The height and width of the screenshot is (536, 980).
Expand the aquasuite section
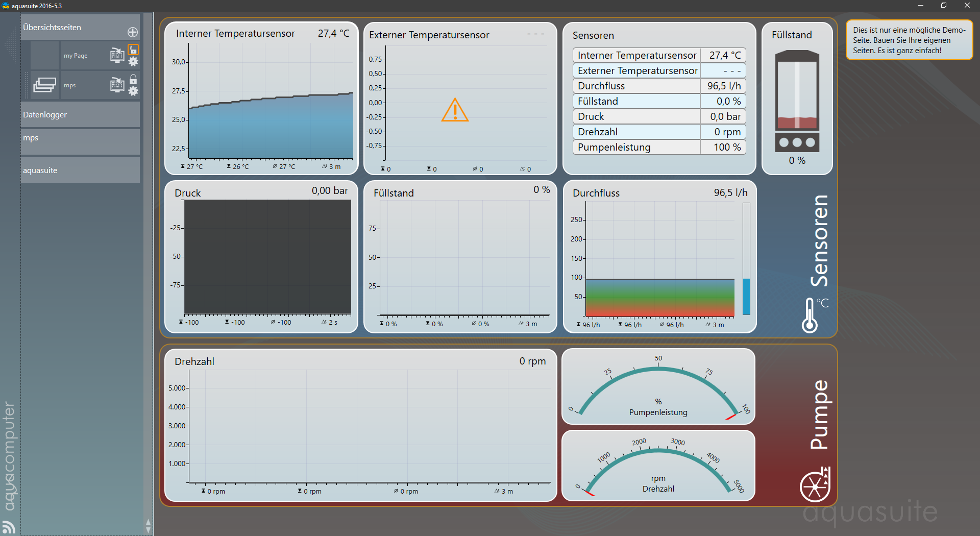coord(80,170)
